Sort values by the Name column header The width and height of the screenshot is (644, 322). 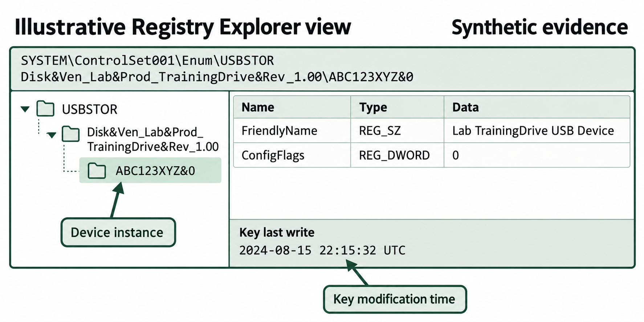click(x=292, y=107)
